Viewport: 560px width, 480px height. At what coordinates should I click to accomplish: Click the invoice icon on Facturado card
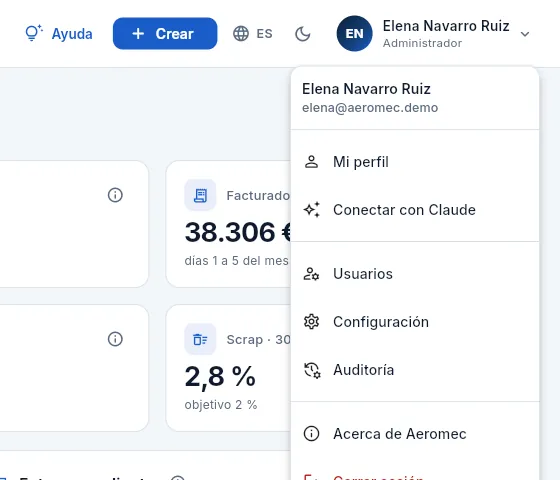200,195
